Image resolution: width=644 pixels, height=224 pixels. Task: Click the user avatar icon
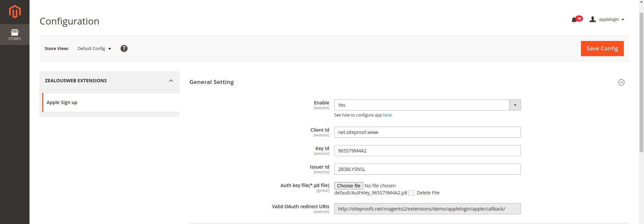[593, 19]
